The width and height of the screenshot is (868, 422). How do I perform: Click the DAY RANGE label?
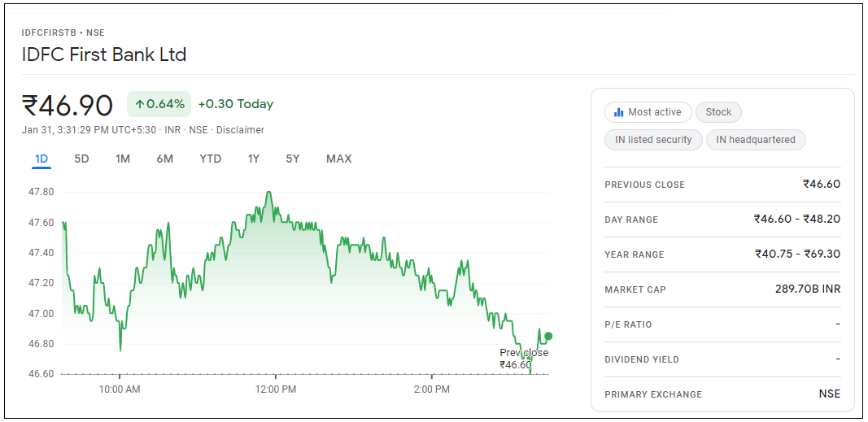pos(631,220)
